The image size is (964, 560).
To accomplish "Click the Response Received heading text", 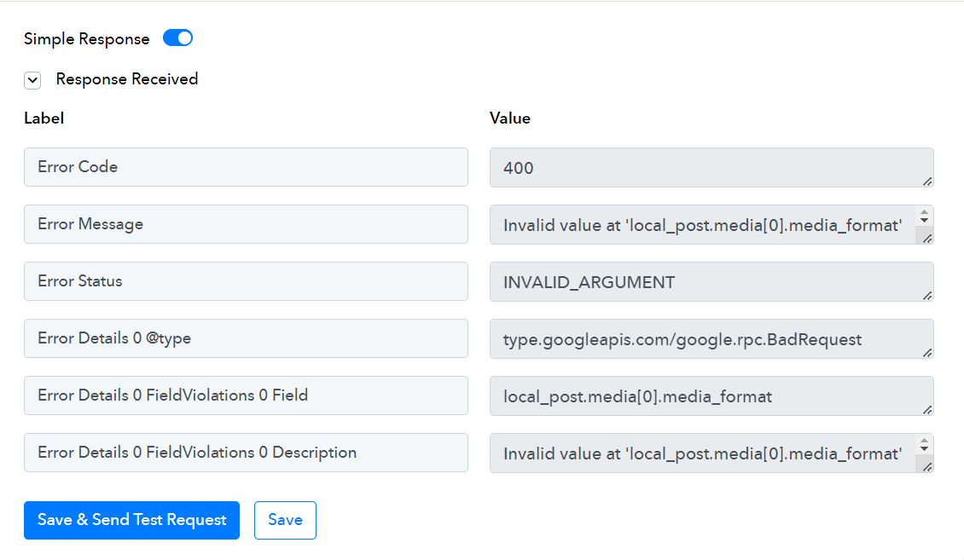I will [x=126, y=79].
